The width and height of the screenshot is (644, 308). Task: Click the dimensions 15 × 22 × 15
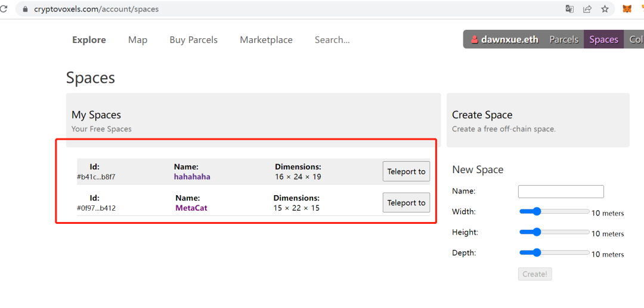296,208
